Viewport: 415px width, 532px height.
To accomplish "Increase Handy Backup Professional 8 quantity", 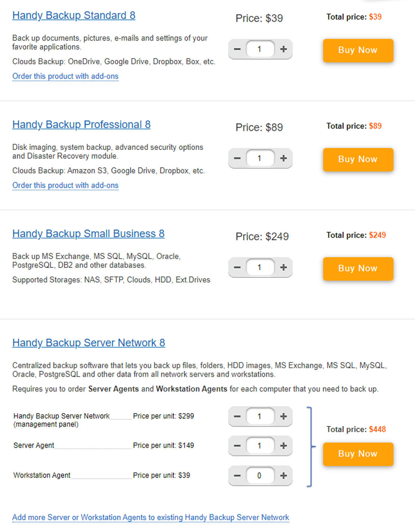I will point(284,158).
